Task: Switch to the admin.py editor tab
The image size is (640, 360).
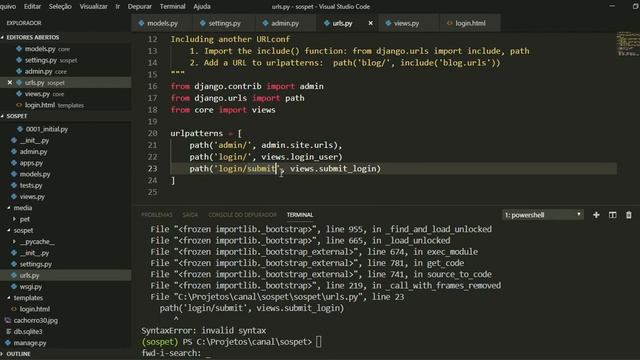Action: click(285, 23)
